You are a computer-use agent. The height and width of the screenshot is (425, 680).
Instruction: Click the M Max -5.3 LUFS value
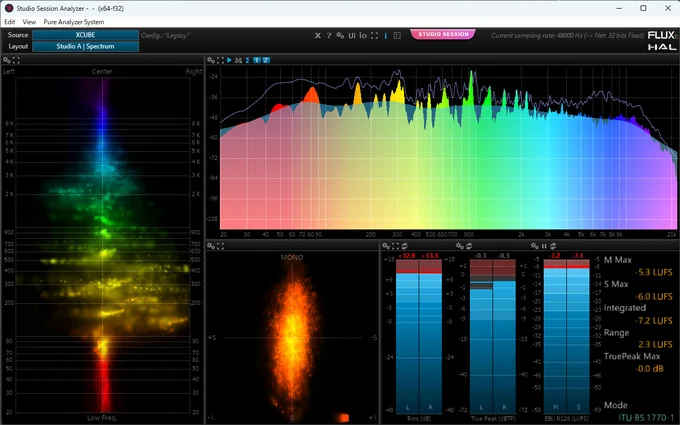654,272
